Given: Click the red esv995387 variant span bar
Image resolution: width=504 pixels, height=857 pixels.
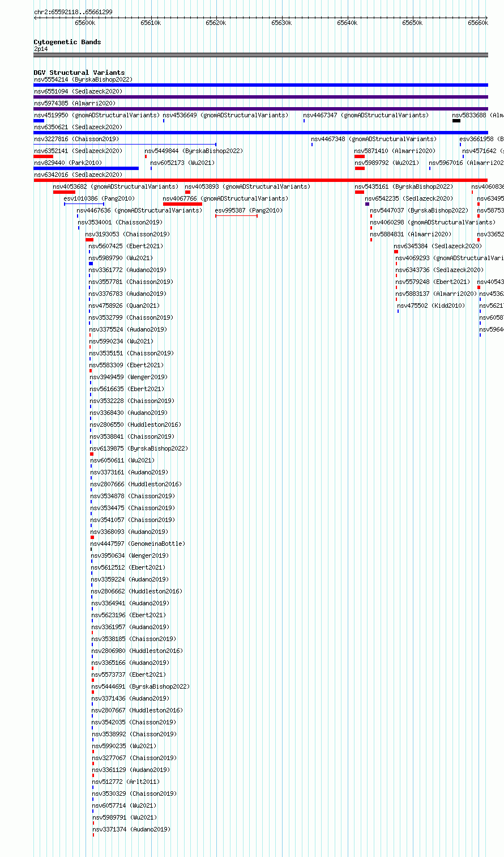Looking at the screenshot, I should (x=236, y=216).
